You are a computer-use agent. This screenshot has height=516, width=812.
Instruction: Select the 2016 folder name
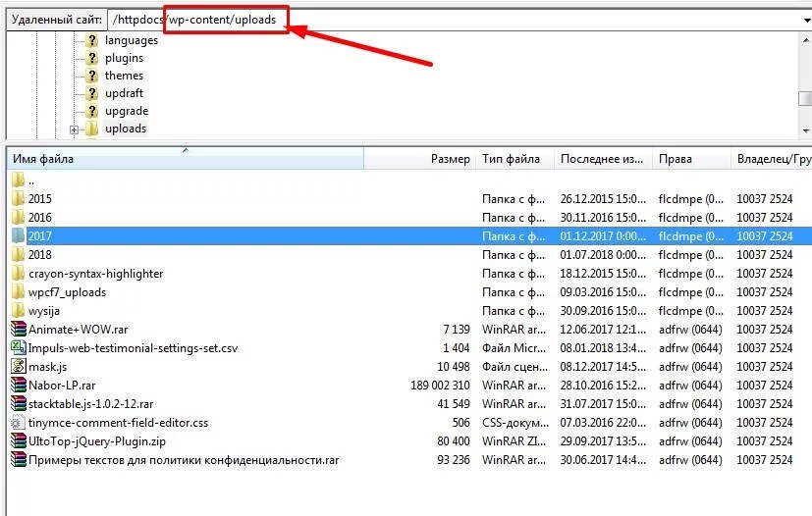click(40, 218)
